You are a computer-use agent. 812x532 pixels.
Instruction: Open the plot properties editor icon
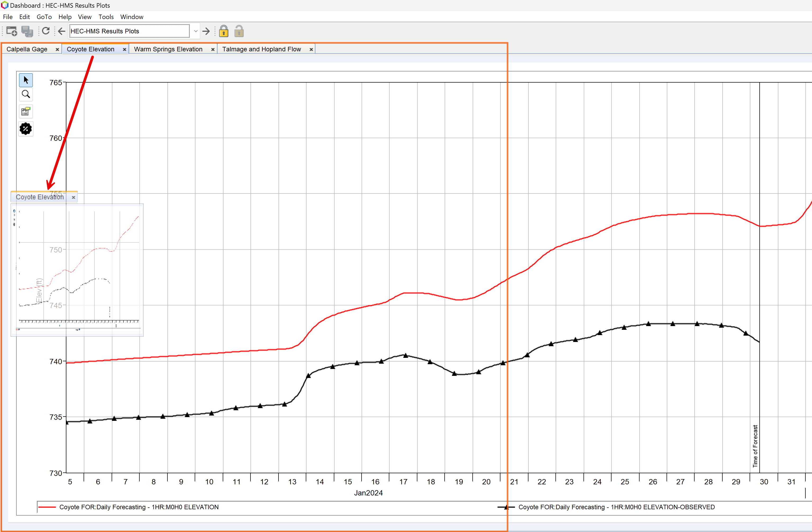coord(26,111)
